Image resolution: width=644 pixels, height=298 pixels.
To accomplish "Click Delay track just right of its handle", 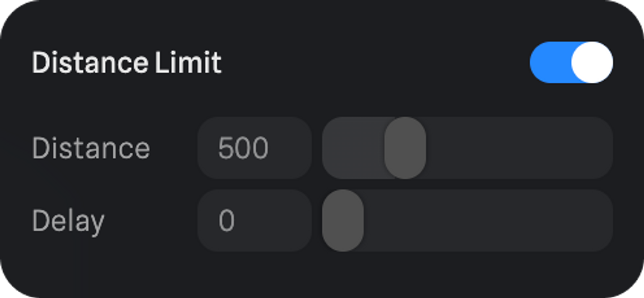I will pyautogui.click(x=377, y=221).
